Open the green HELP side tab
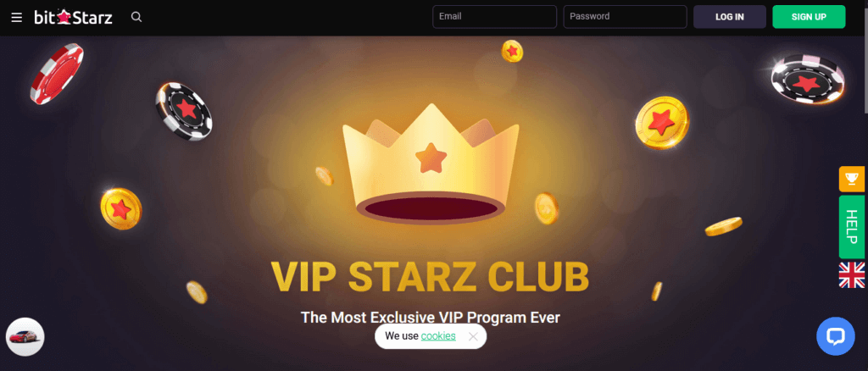Image resolution: width=868 pixels, height=371 pixels. click(851, 227)
